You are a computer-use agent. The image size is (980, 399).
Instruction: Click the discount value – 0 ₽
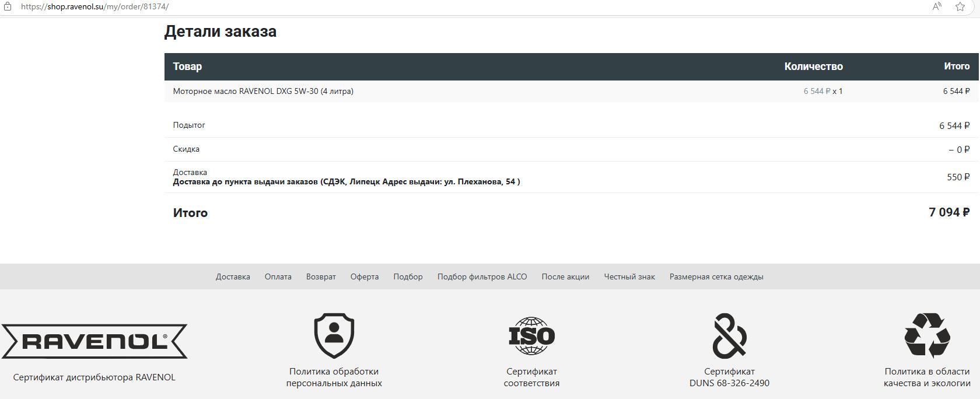(959, 150)
